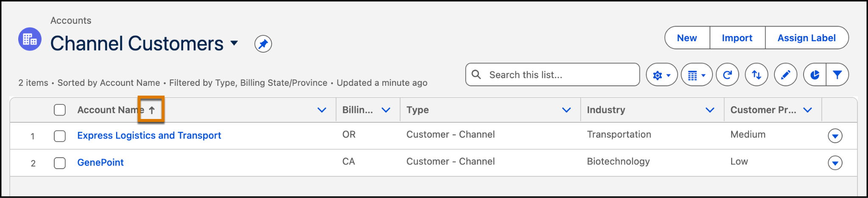Image resolution: width=868 pixels, height=198 pixels.
Task: Open the Industry column menu chevron
Action: (710, 110)
